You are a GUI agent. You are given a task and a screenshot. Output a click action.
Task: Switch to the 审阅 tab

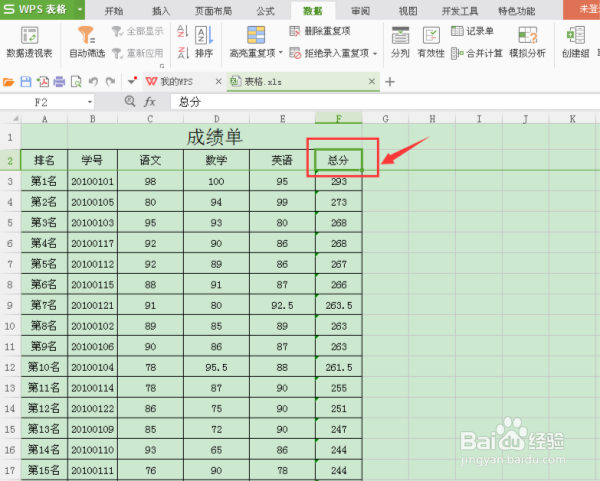click(x=360, y=11)
